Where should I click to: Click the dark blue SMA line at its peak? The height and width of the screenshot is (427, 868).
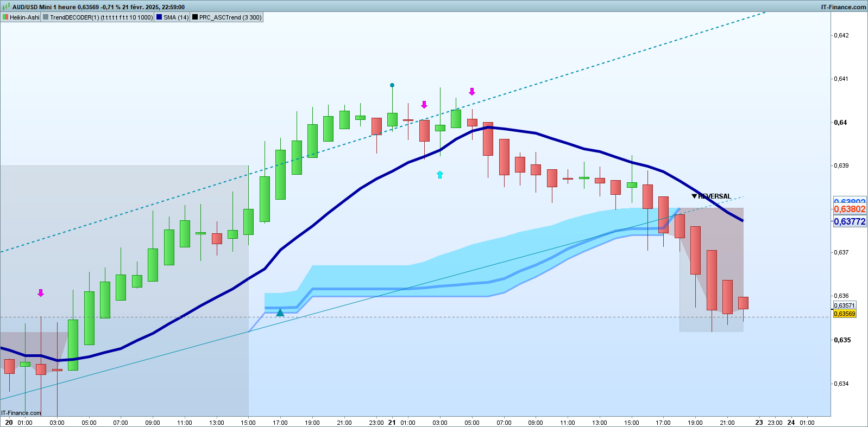point(488,127)
